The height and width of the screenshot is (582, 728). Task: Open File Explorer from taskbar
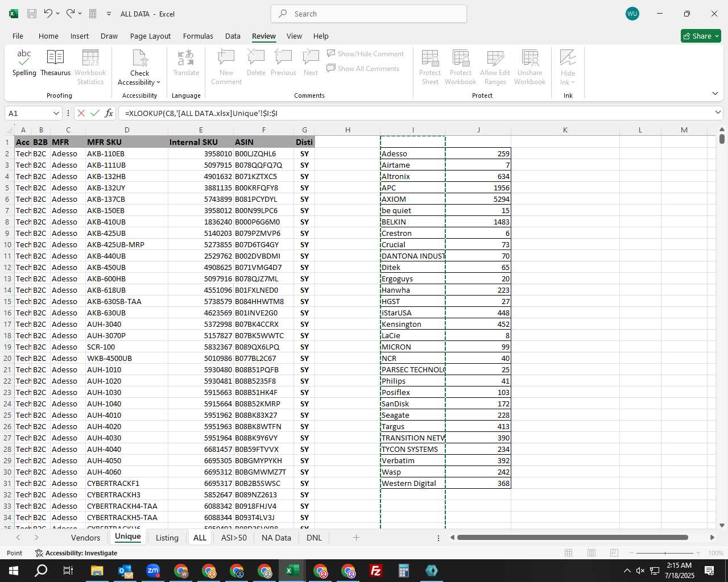pyautogui.click(x=97, y=571)
